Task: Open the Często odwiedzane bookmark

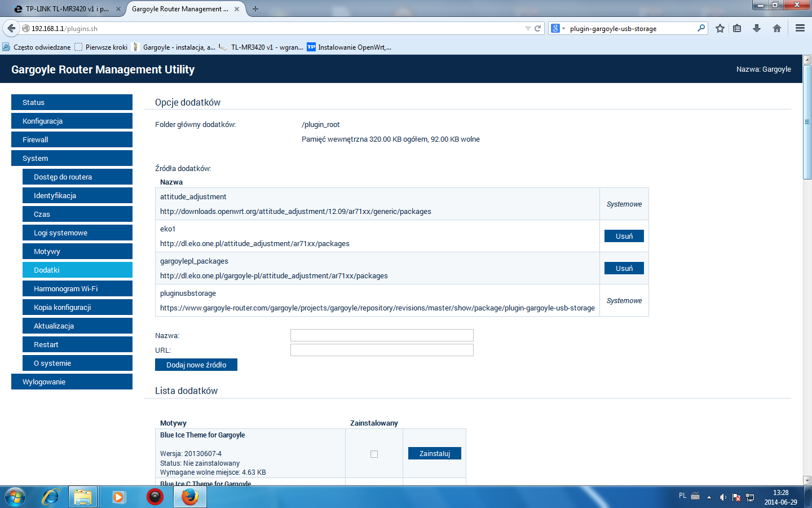Action: click(37, 47)
